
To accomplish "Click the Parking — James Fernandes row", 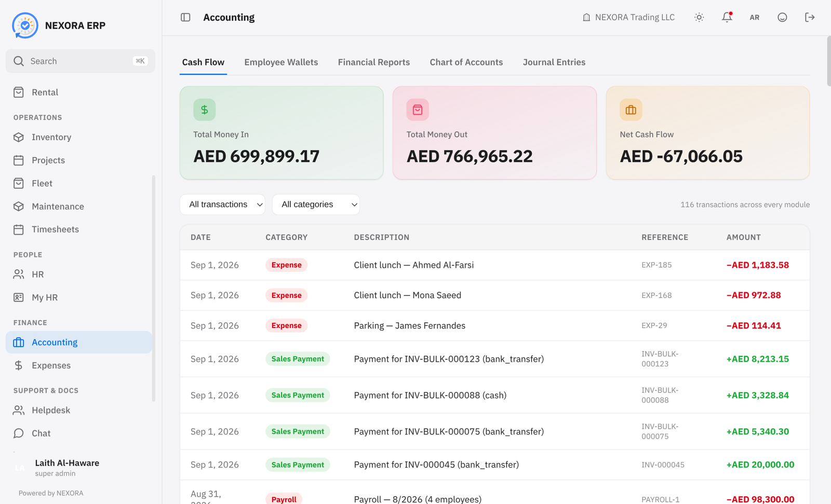I will [494, 325].
